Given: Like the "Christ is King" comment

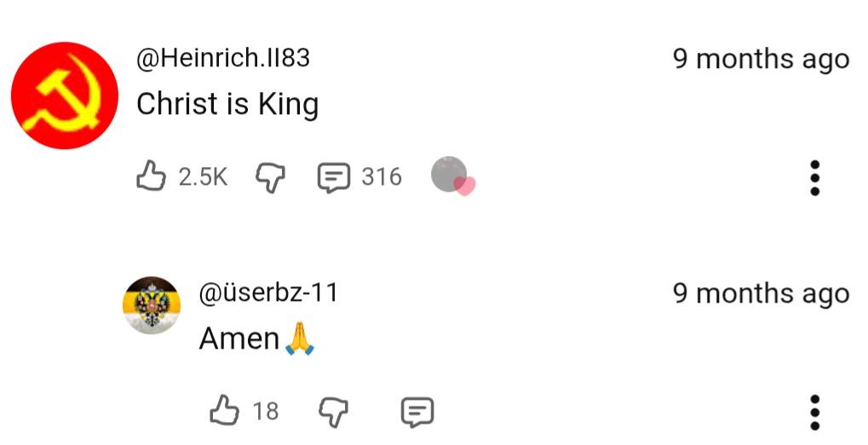Looking at the screenshot, I should (x=151, y=176).
